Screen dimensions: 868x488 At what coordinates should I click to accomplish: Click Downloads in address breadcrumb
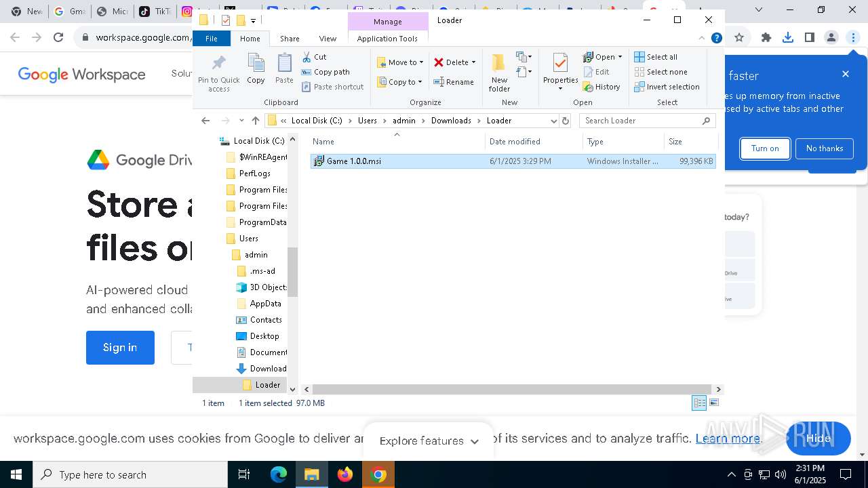(451, 121)
